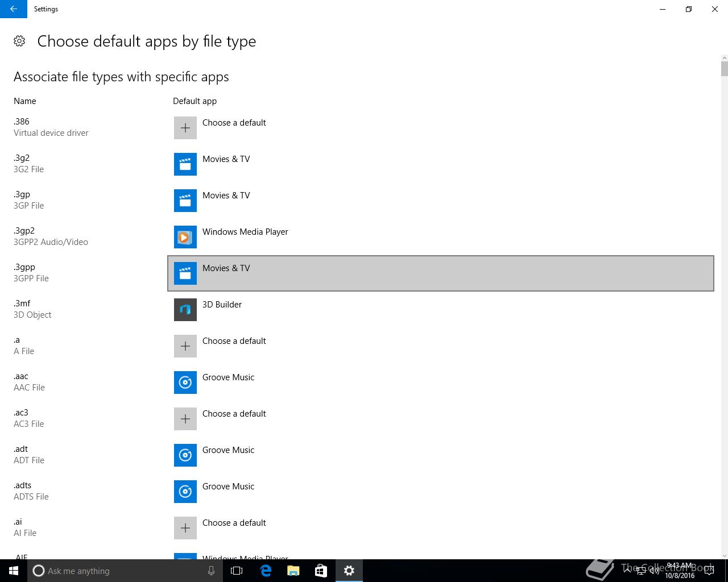Image resolution: width=728 pixels, height=582 pixels.
Task: Change 'Groove Music' default for .aac
Action: pos(228,377)
